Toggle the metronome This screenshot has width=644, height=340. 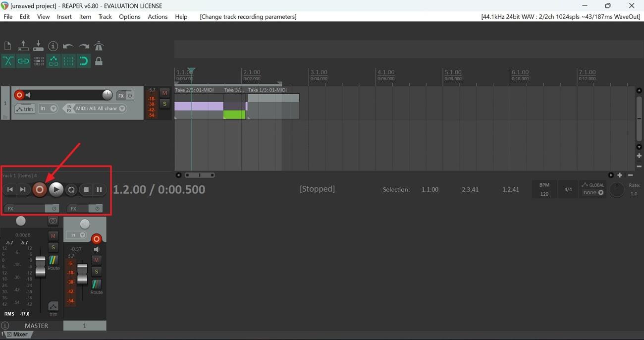click(x=99, y=46)
